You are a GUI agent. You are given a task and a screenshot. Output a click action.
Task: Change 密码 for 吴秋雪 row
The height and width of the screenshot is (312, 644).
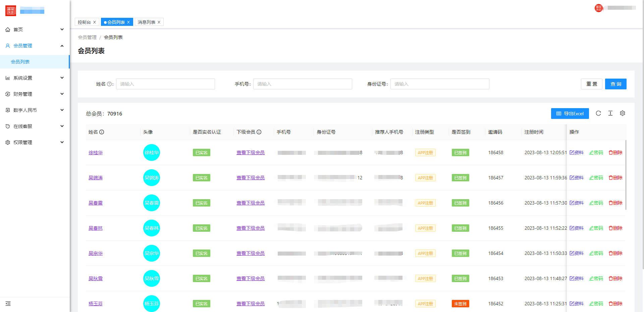click(x=596, y=278)
